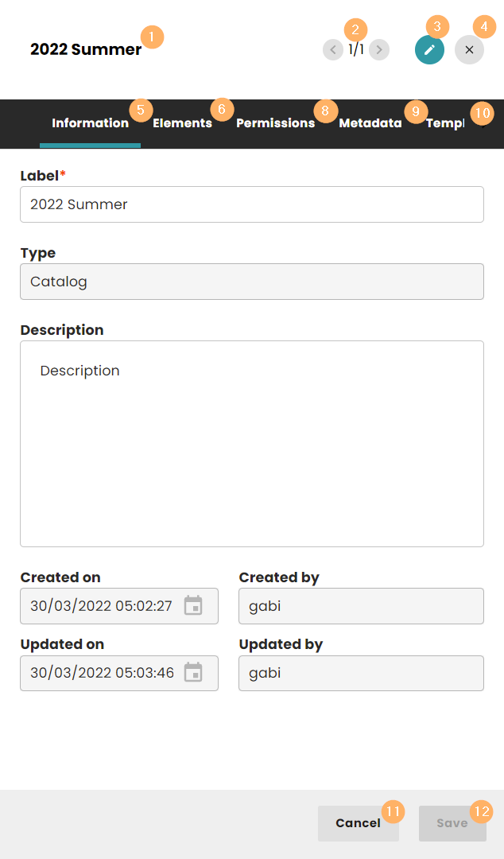
Task: Open the truncated Templates tab
Action: 445,123
